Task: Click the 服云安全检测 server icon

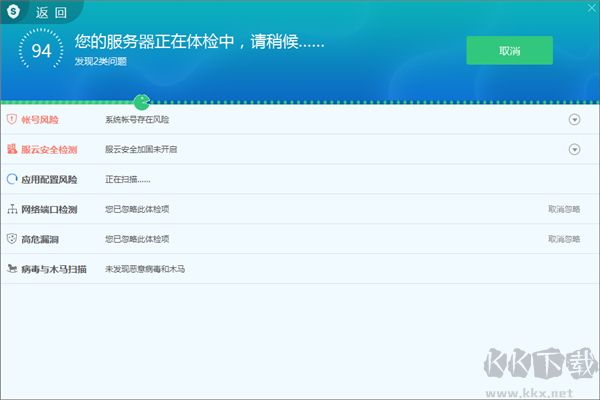Action: click(x=12, y=149)
